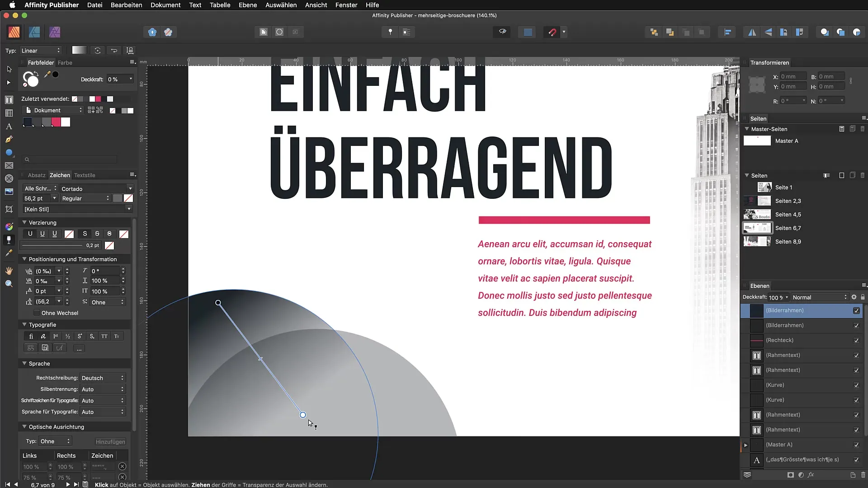Viewport: 868px width, 488px height.
Task: Open gradient Typ Linear dropdown
Action: point(40,51)
